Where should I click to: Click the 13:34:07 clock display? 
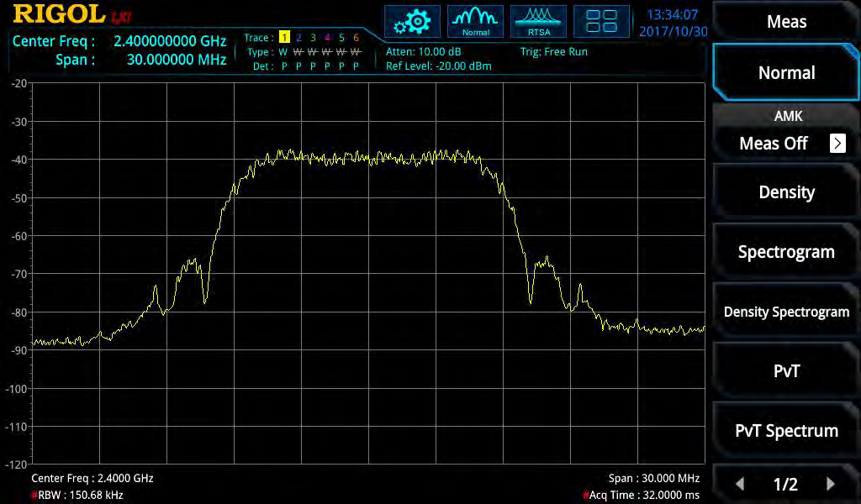(x=672, y=15)
